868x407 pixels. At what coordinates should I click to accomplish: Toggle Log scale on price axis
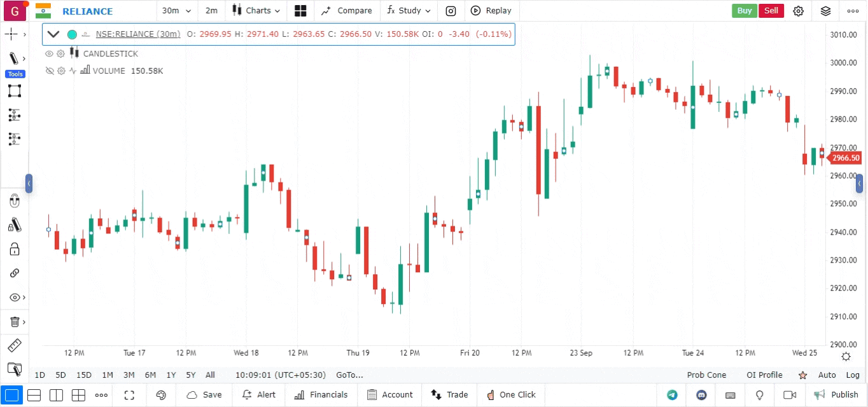(x=853, y=375)
